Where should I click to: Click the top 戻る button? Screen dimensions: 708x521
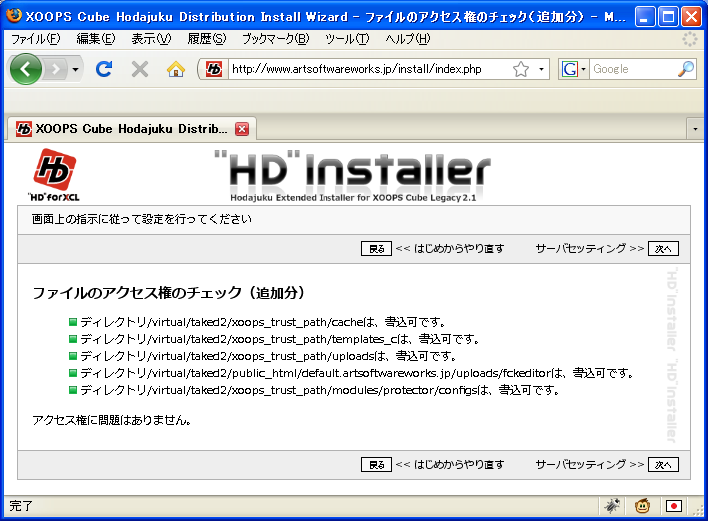click(x=376, y=249)
